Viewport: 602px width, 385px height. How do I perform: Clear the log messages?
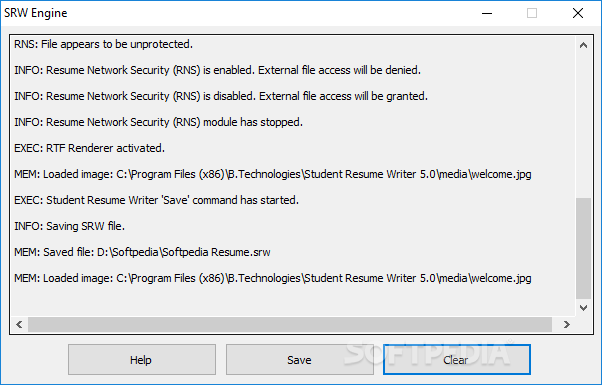coord(456,359)
